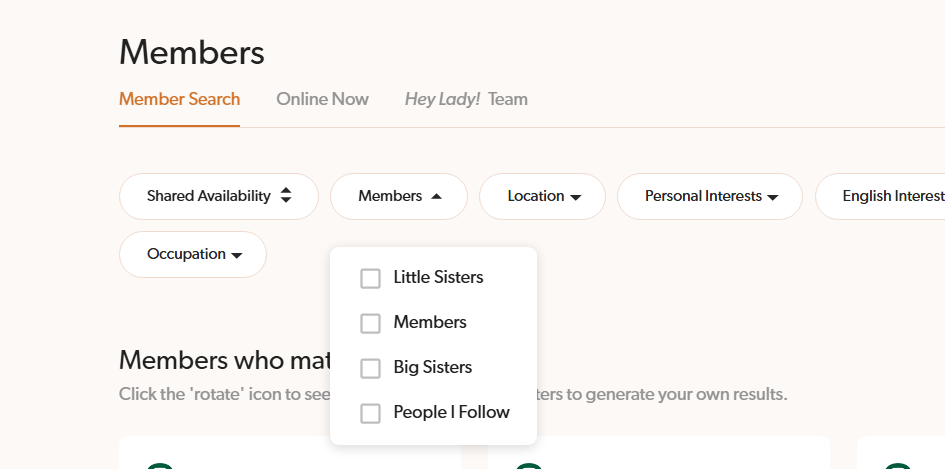Collapse the open Members filter pill
Viewport: 945px width, 469px height.
[x=398, y=196]
